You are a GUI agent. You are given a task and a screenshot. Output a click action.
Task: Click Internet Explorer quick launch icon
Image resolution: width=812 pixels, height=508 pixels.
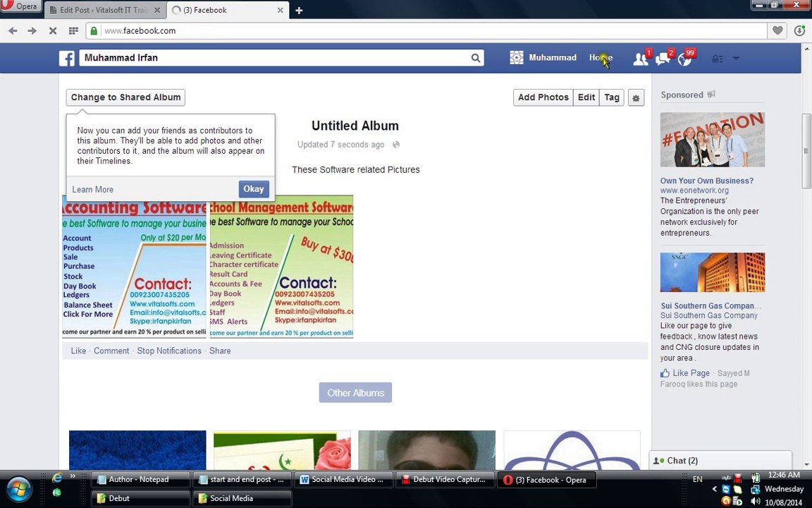coord(57,478)
